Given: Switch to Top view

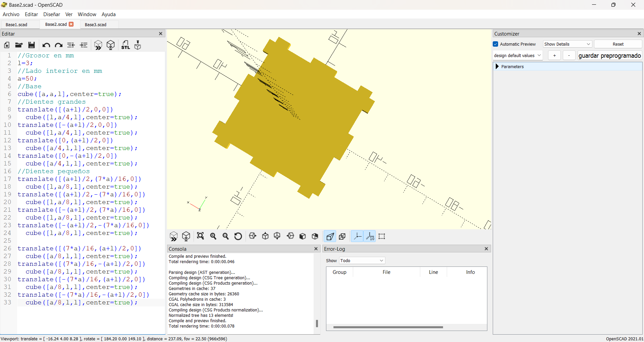Looking at the screenshot, I should pos(265,236).
